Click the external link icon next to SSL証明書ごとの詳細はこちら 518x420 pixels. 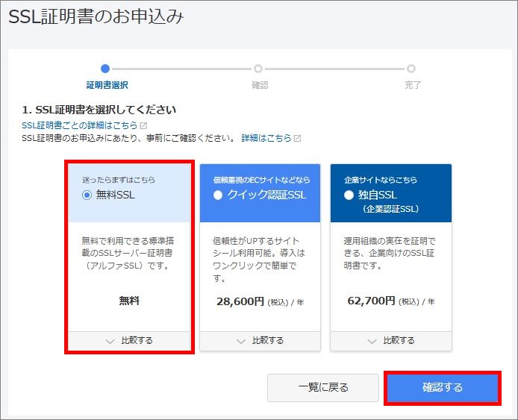tap(143, 126)
